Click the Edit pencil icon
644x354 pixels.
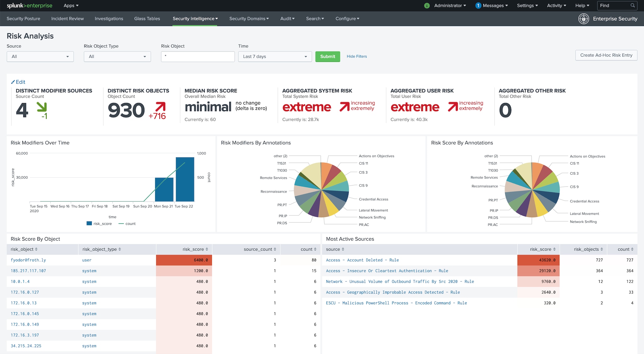[13, 82]
